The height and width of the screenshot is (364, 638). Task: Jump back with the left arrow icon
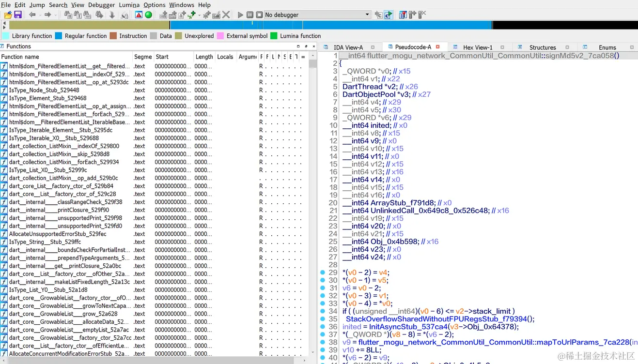[x=32, y=15]
